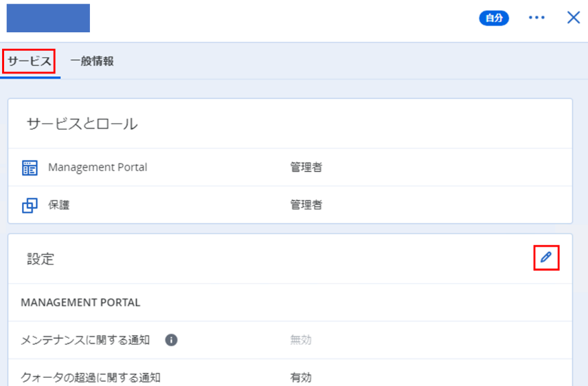Switch to the サービス tab
The height and width of the screenshot is (386, 588).
[30, 61]
